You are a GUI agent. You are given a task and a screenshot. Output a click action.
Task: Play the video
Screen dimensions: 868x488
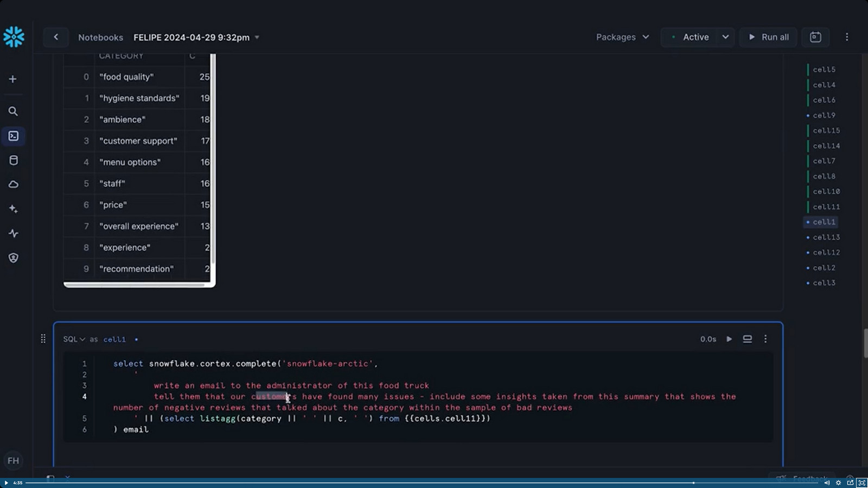coord(6,483)
